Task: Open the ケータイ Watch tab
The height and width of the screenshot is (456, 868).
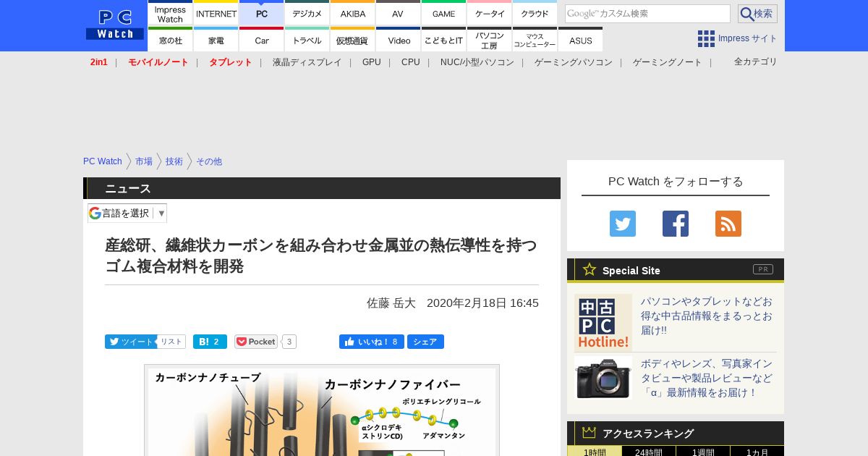Action: pos(490,13)
